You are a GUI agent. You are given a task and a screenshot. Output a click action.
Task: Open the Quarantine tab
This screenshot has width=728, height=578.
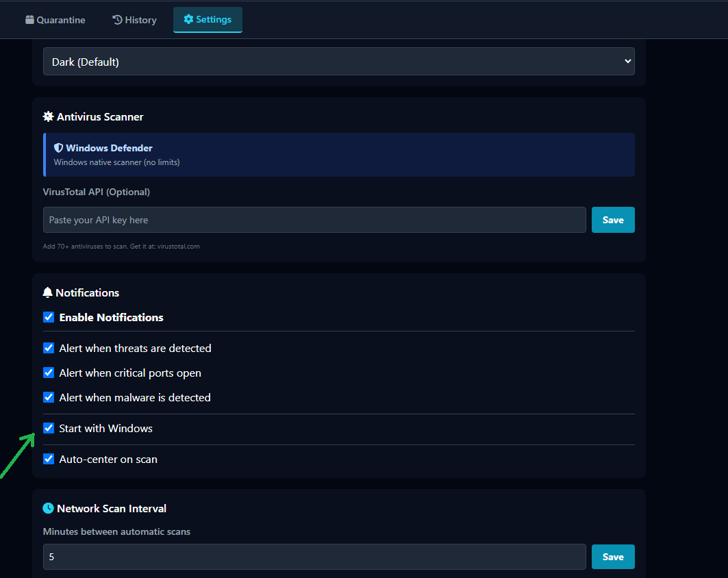[55, 20]
